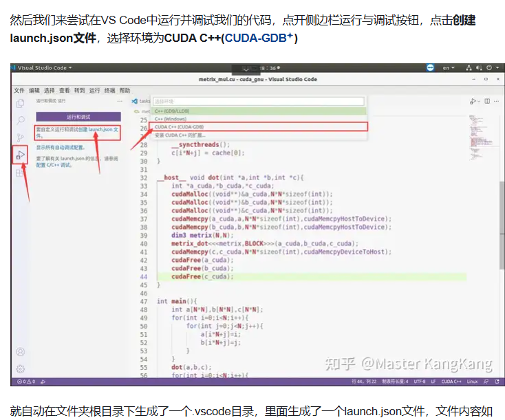The image size is (505, 420).
Task: Click the notifications bell in status bar
Action: pyautogui.click(x=497, y=382)
